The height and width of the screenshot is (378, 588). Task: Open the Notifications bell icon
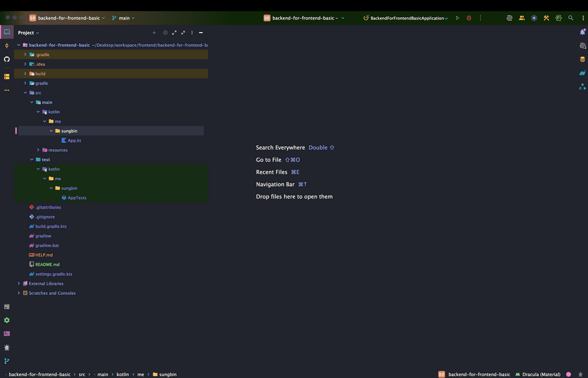pyautogui.click(x=582, y=32)
